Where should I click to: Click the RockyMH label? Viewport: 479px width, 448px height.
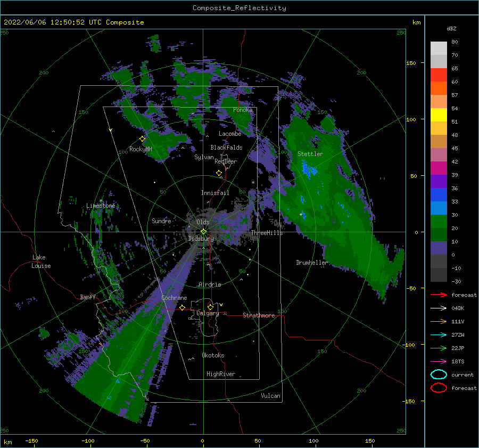coord(141,149)
